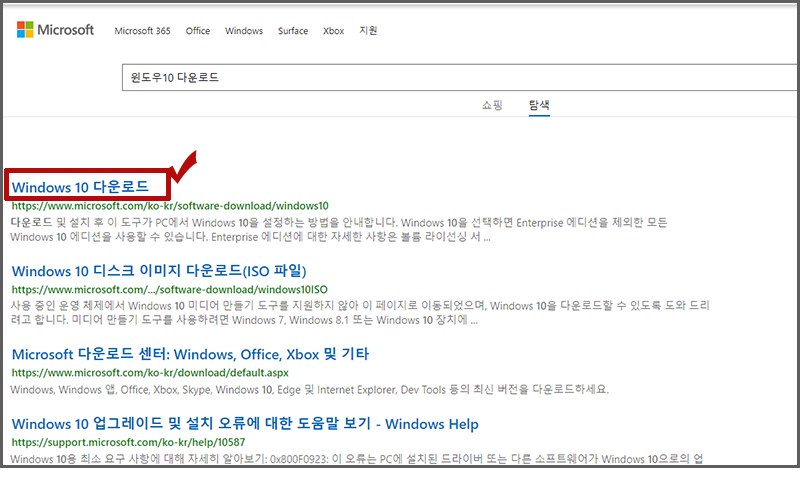Click the support.microsoft.com help/10587 URL
The width and height of the screenshot is (800, 482).
tap(128, 442)
